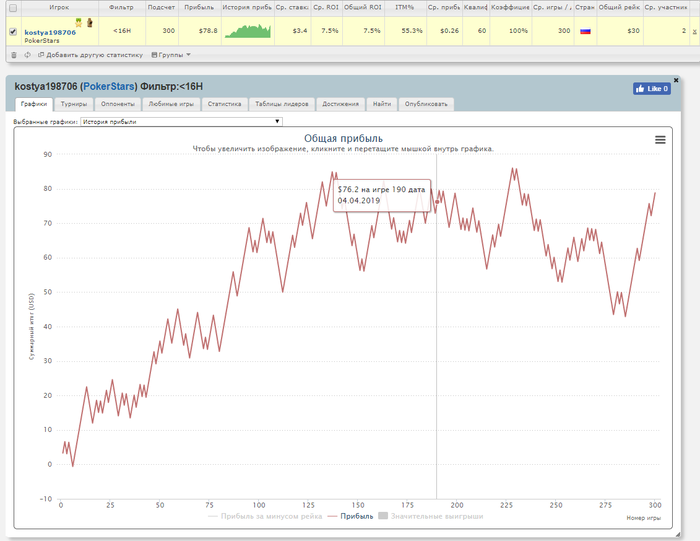
Task: Expand the История прибыли chart selector dropdown
Action: point(181,121)
